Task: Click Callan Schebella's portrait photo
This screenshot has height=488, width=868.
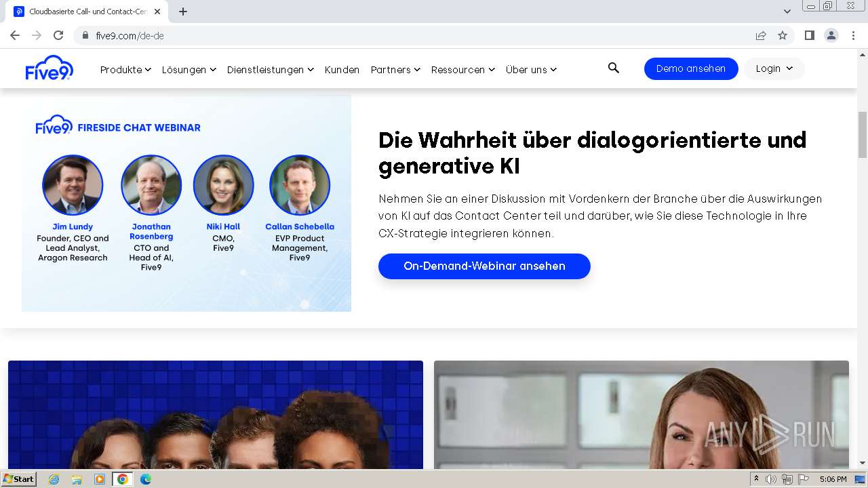Action: [300, 185]
